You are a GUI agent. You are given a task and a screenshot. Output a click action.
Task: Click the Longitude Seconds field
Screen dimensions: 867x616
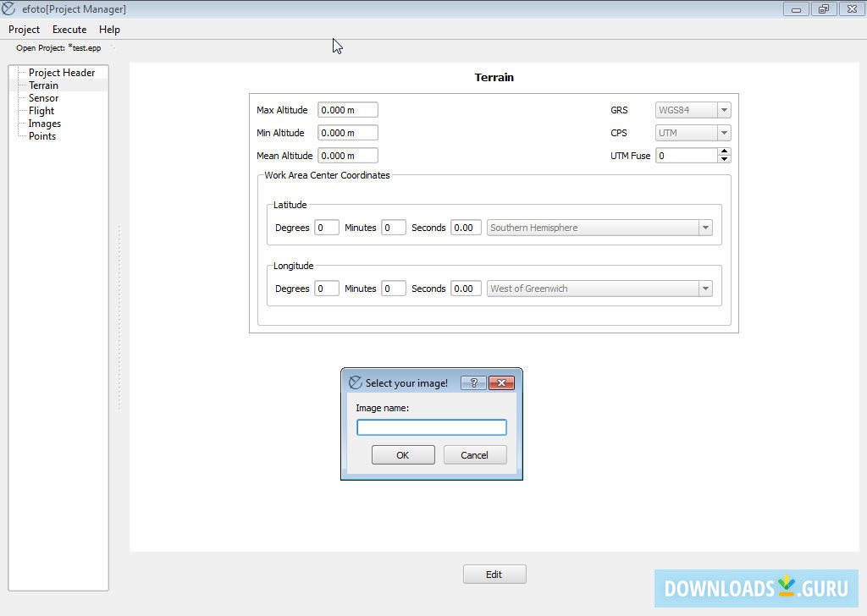466,289
